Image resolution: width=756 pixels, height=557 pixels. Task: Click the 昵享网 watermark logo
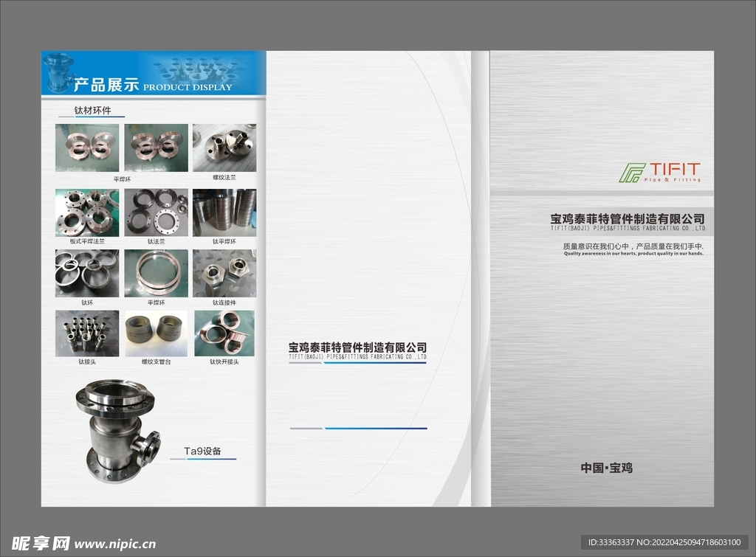tap(35, 544)
